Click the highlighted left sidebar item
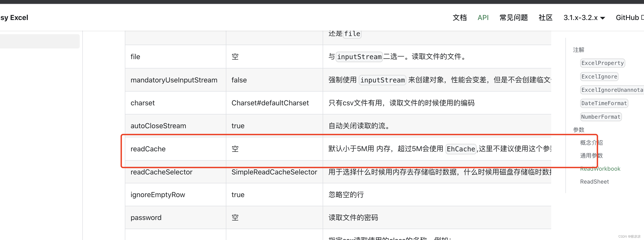 coord(40,41)
